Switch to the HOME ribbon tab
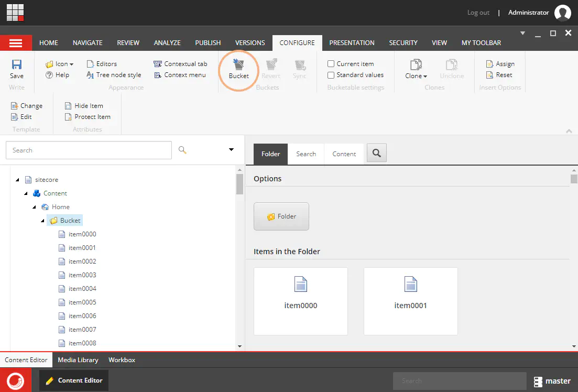Viewport: 578px width, 392px height. pos(49,43)
